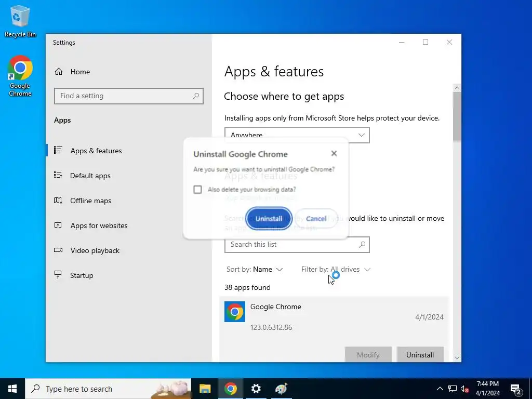
Task: Switch to Settings gear on taskbar
Action: [x=256, y=389]
